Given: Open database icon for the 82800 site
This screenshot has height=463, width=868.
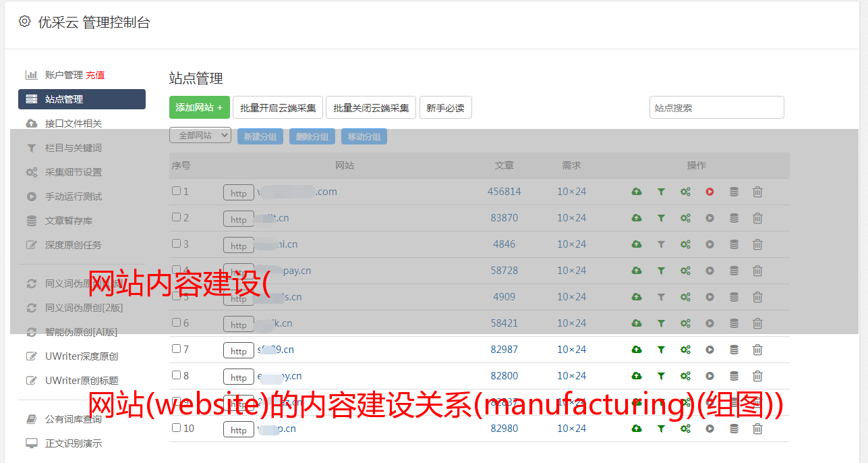Looking at the screenshot, I should click(734, 376).
